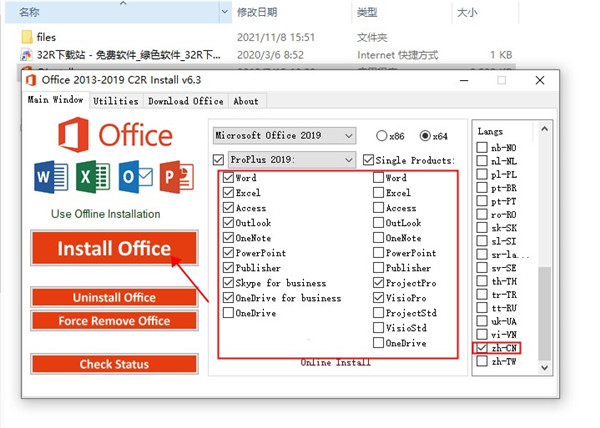Check Publisher under Single Products
This screenshot has height=428, width=600.
378,268
